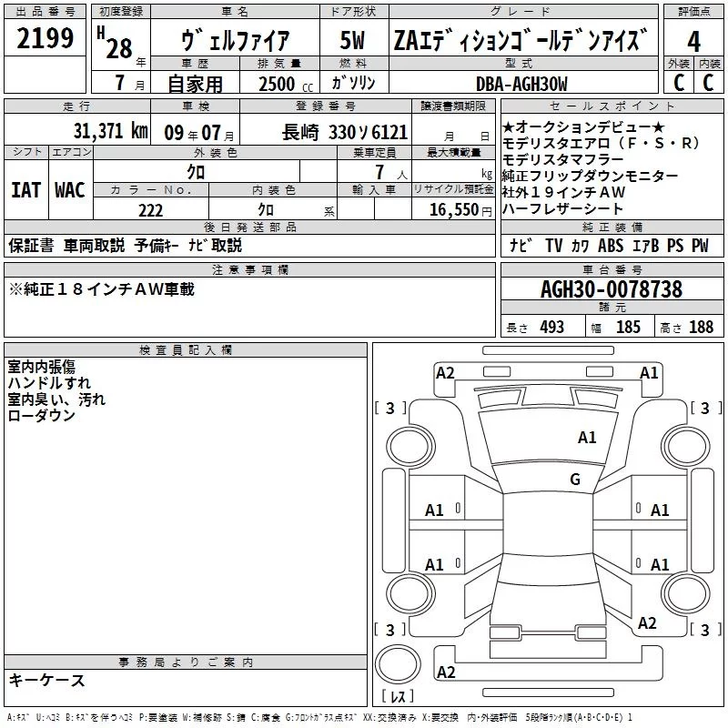728x728 pixels.
Task: Select the 予備キー item in later-shipped parts
Action: 157,245
